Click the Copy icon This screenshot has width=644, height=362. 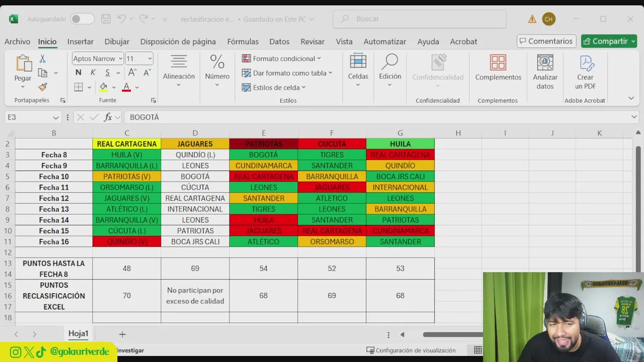pyautogui.click(x=43, y=73)
